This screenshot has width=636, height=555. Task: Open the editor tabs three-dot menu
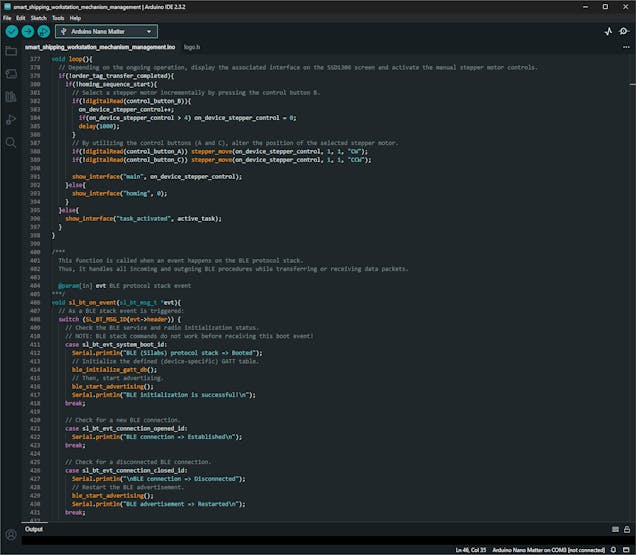tap(625, 47)
